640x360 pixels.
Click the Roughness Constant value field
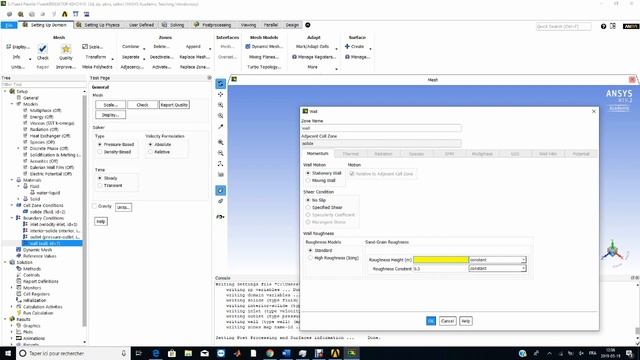pos(440,269)
